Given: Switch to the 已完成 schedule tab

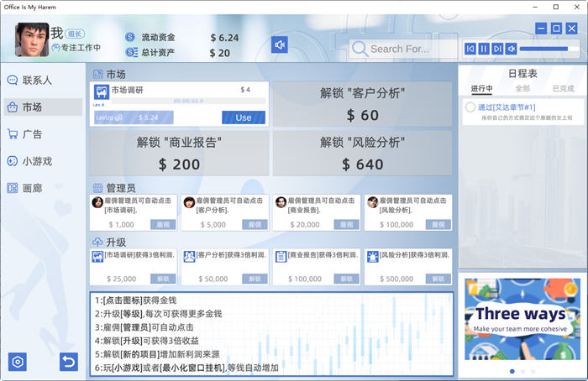Looking at the screenshot, I should coord(562,88).
